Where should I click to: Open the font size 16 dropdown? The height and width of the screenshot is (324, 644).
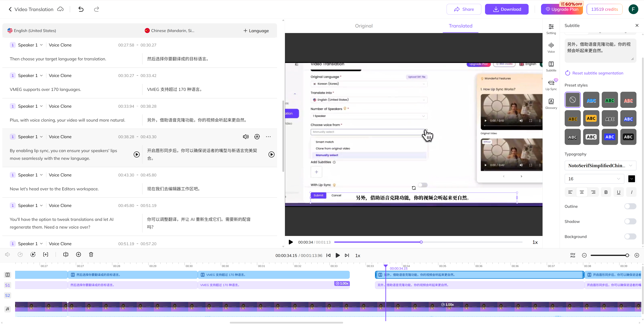tap(594, 178)
